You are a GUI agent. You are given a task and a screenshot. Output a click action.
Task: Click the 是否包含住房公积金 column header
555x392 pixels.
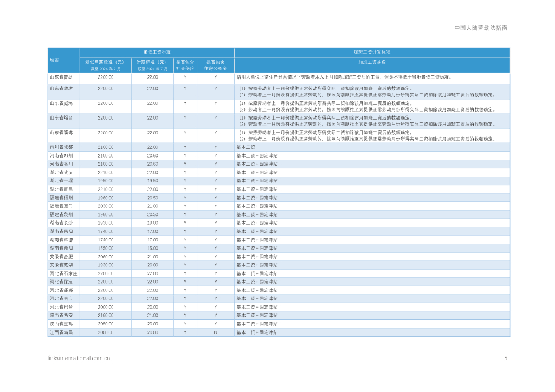coord(215,65)
